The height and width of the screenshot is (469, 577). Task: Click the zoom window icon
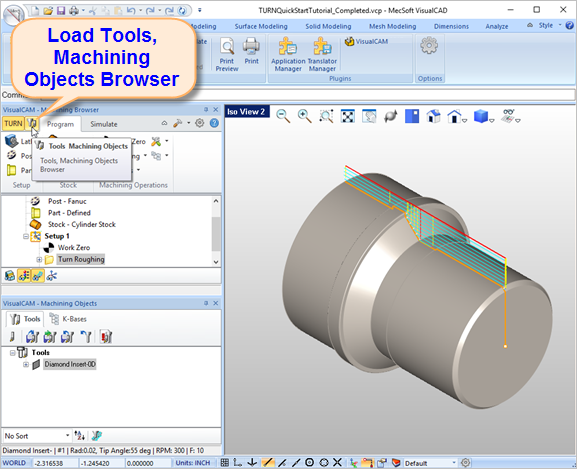coord(326,116)
